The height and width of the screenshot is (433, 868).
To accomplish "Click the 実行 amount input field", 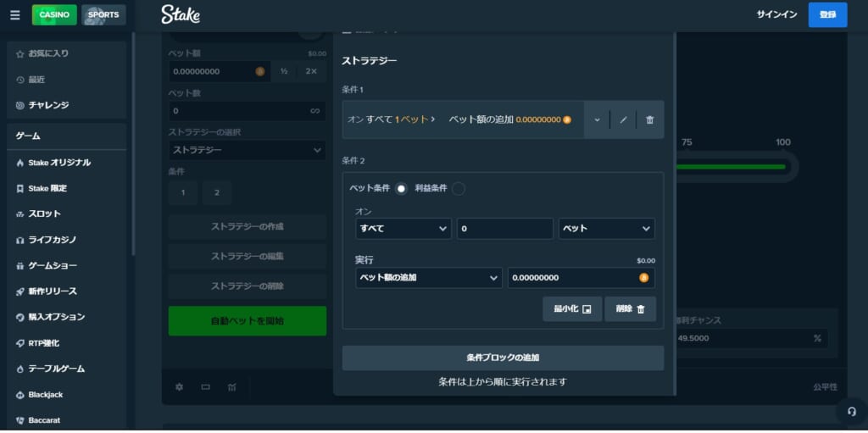I will click(581, 278).
